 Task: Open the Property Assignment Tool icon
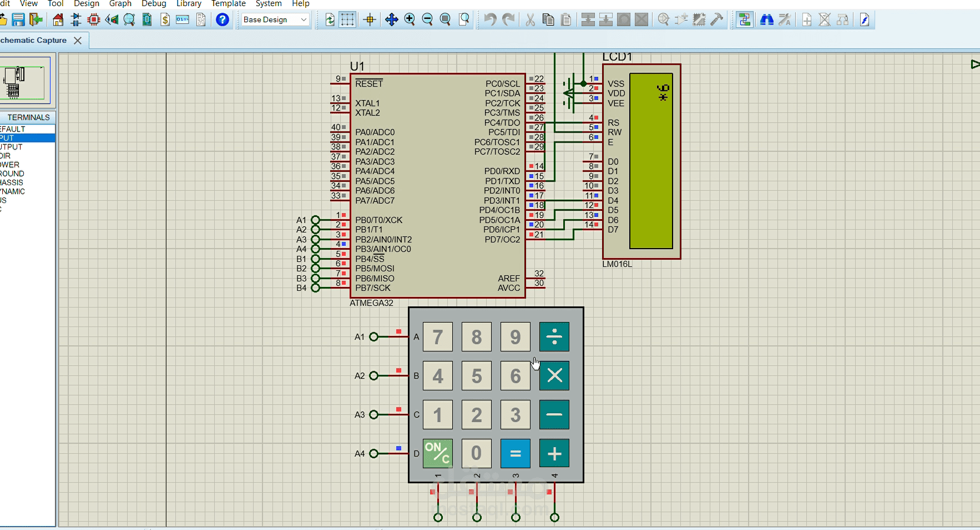[x=785, y=20]
